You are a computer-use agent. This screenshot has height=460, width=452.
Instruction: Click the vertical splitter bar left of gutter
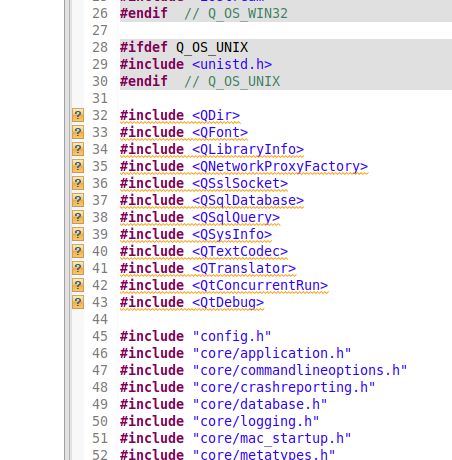tap(68, 230)
